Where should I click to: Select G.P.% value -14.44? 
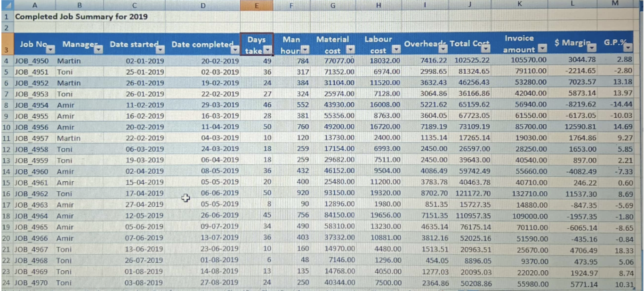pyautogui.click(x=621, y=105)
